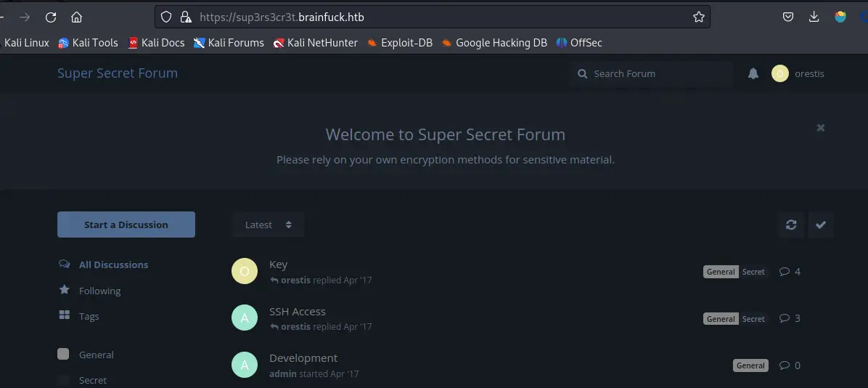Open the OffSec bookmark
The height and width of the screenshot is (388, 868).
click(579, 43)
